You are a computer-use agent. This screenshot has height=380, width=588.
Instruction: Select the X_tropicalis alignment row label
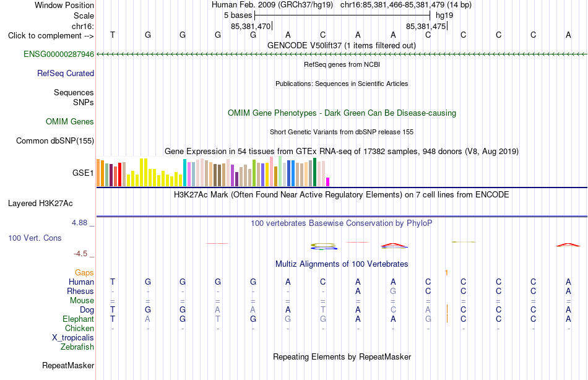click(x=73, y=338)
